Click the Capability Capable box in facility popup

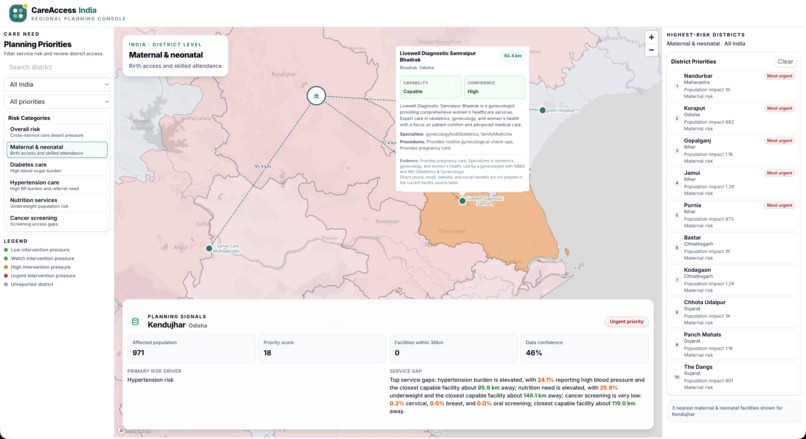click(x=430, y=87)
